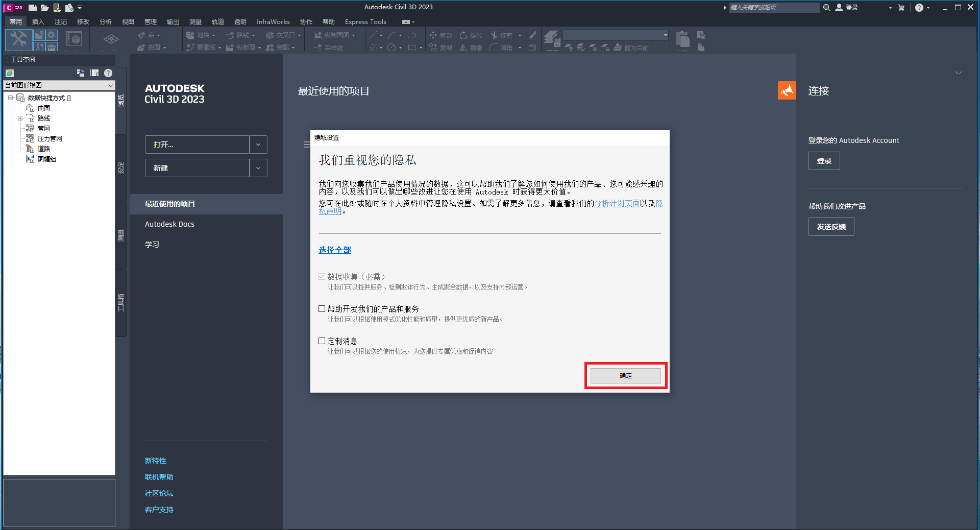Open the 插入 ribbon tab
This screenshot has height=530, width=980.
(x=38, y=21)
